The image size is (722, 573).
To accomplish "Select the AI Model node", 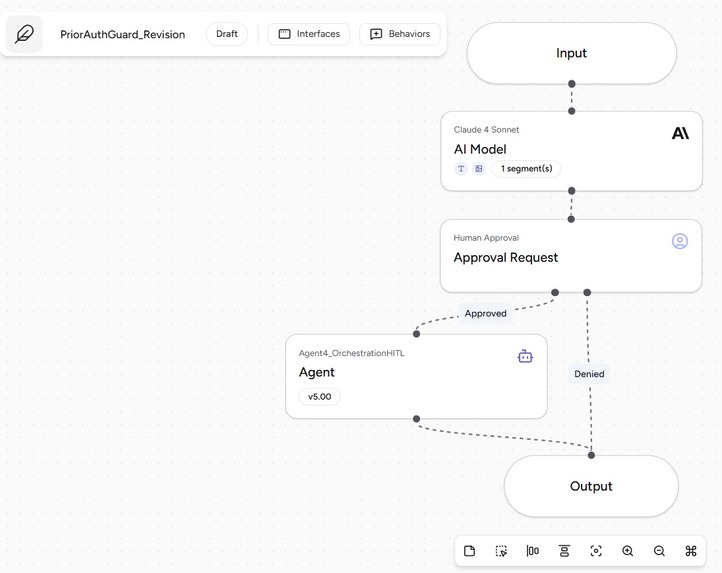I will click(571, 151).
